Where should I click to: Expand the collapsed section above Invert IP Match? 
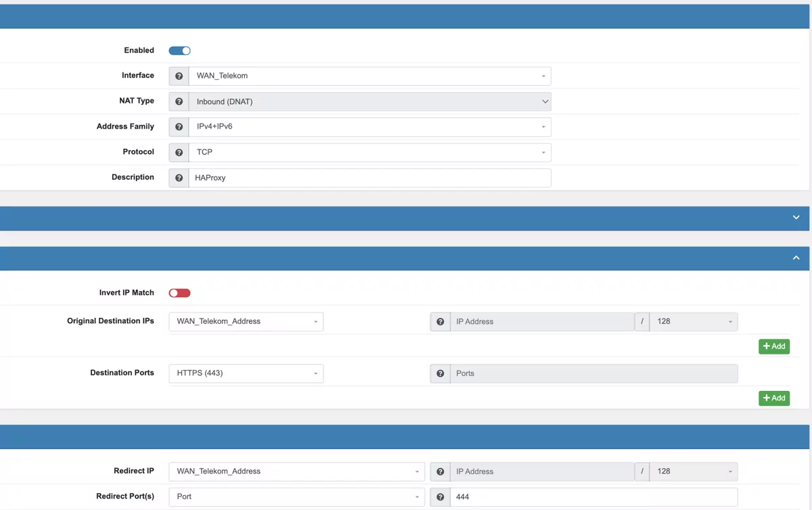(796, 218)
